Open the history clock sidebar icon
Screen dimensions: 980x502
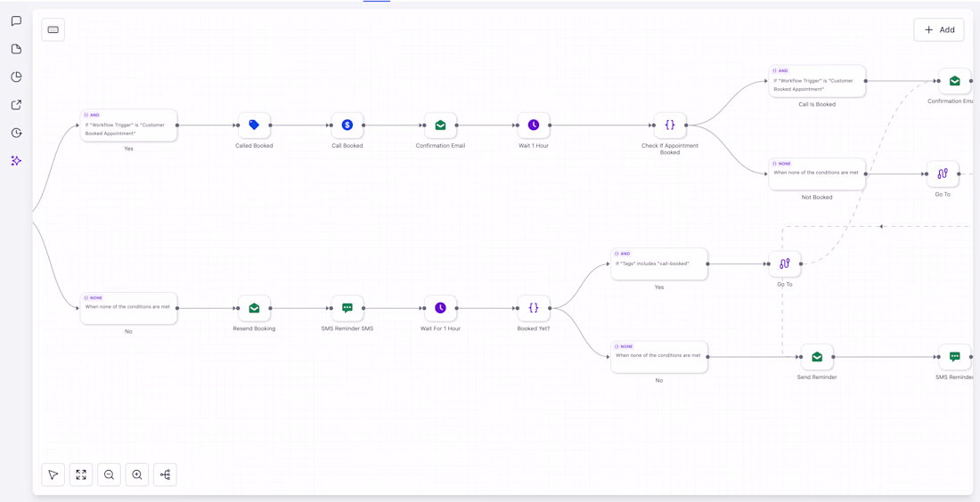click(x=17, y=133)
